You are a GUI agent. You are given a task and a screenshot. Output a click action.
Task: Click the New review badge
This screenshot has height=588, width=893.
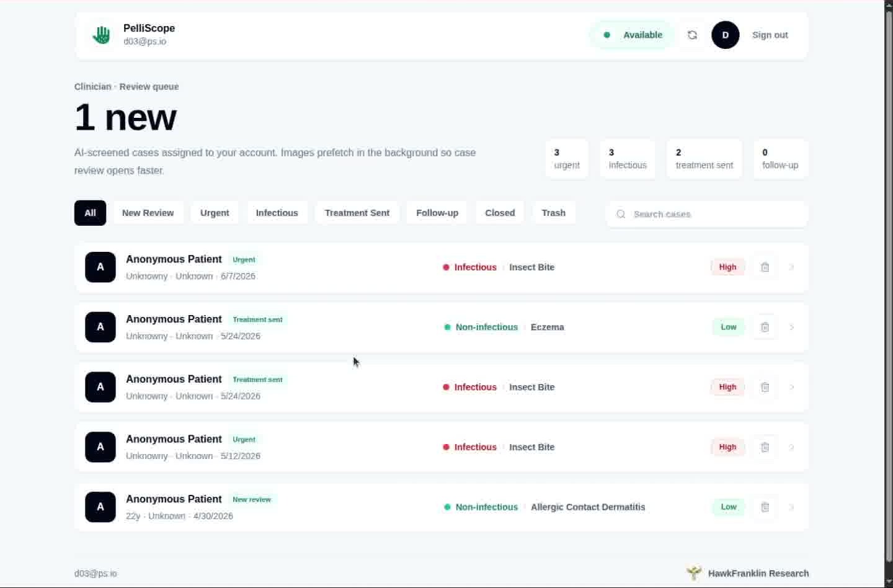252,499
